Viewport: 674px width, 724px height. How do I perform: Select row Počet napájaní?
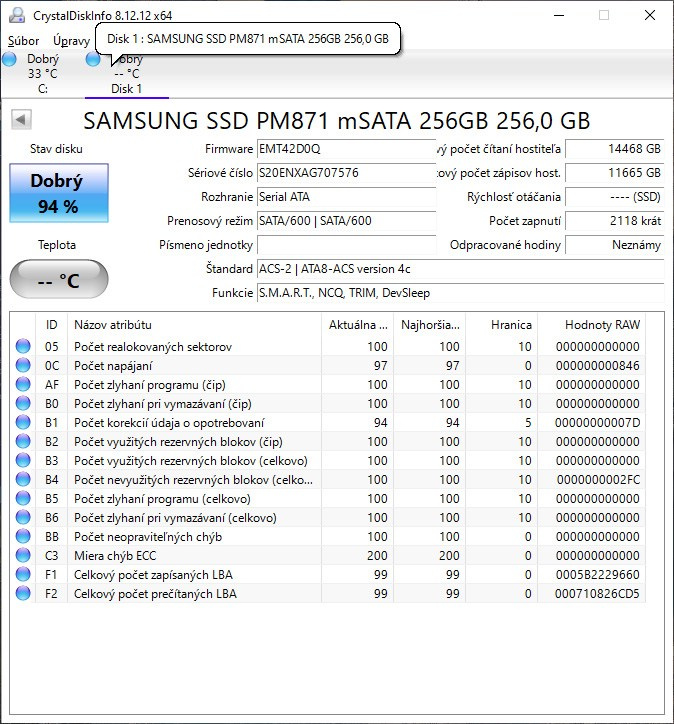click(328, 365)
